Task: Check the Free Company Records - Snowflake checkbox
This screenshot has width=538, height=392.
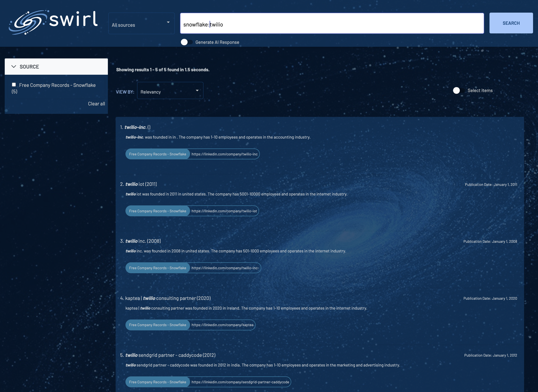Action: [14, 85]
